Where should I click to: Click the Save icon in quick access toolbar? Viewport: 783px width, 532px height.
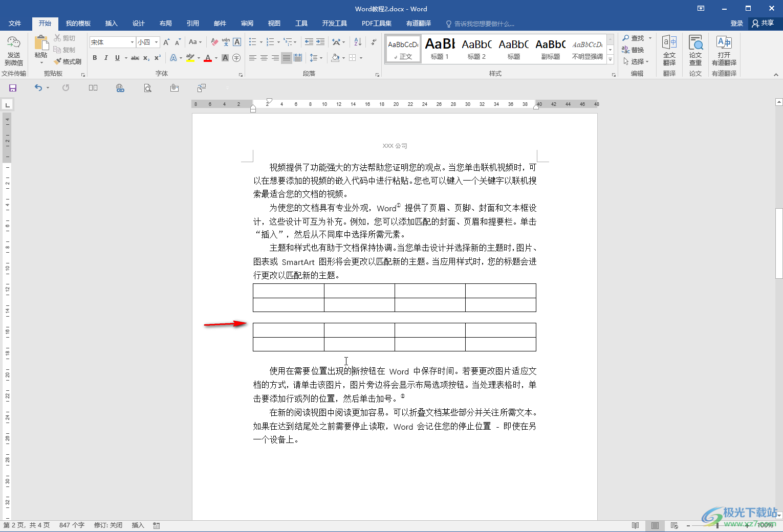click(x=13, y=88)
